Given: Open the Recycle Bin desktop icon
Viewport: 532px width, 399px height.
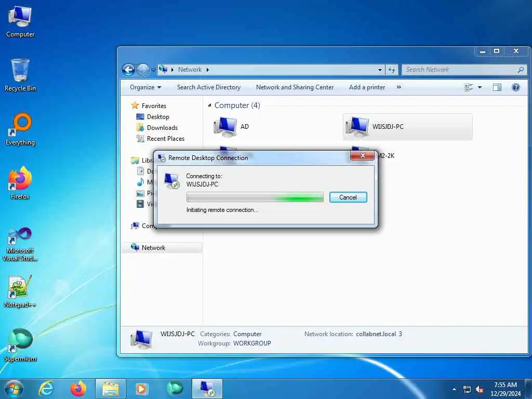Looking at the screenshot, I should click(20, 75).
